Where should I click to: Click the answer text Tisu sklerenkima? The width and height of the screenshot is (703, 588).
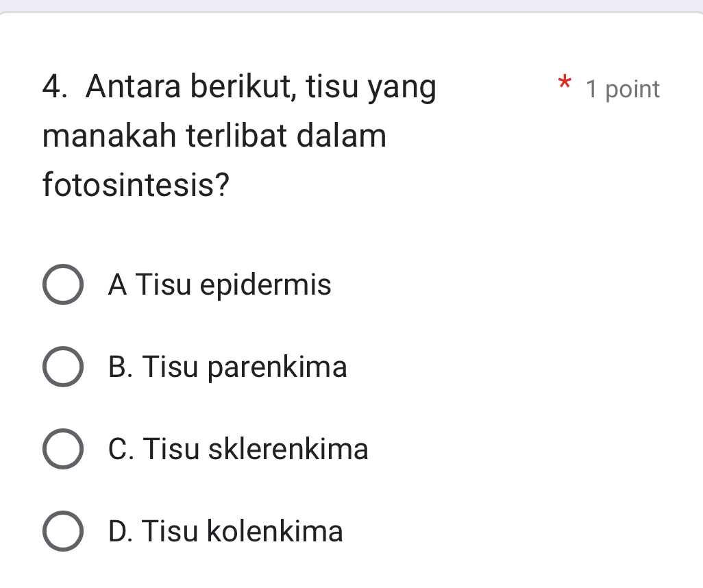pyautogui.click(x=238, y=450)
